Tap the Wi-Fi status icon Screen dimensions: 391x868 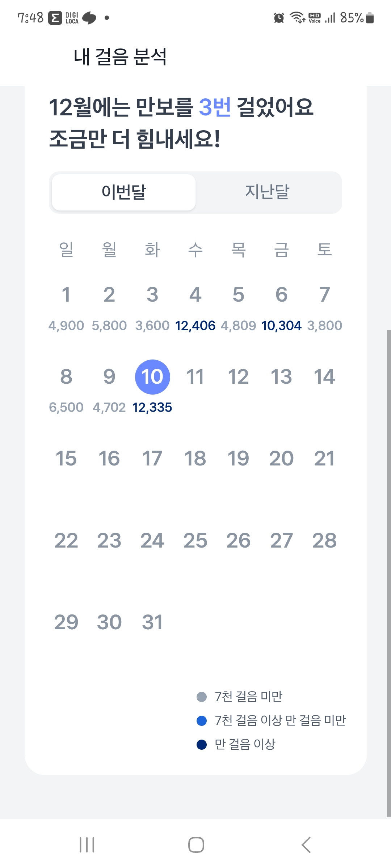297,17
